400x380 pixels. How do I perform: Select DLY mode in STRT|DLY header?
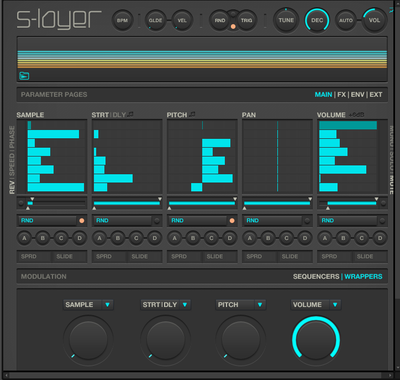pyautogui.click(x=119, y=115)
